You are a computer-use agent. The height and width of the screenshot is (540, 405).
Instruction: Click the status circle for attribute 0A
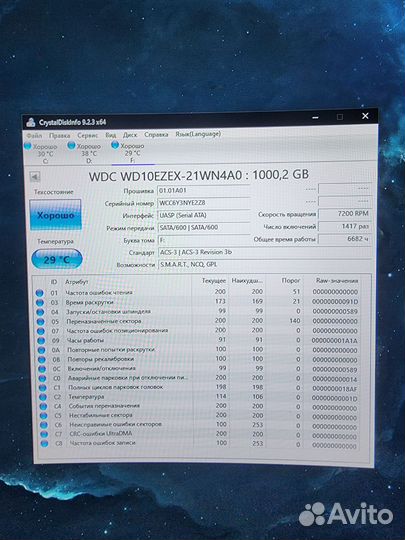[42, 350]
